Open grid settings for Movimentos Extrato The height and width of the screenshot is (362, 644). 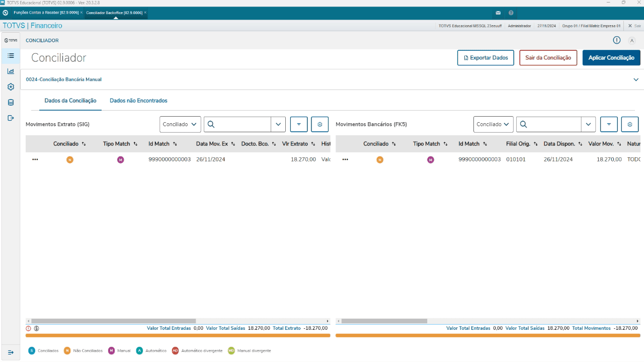pos(319,124)
